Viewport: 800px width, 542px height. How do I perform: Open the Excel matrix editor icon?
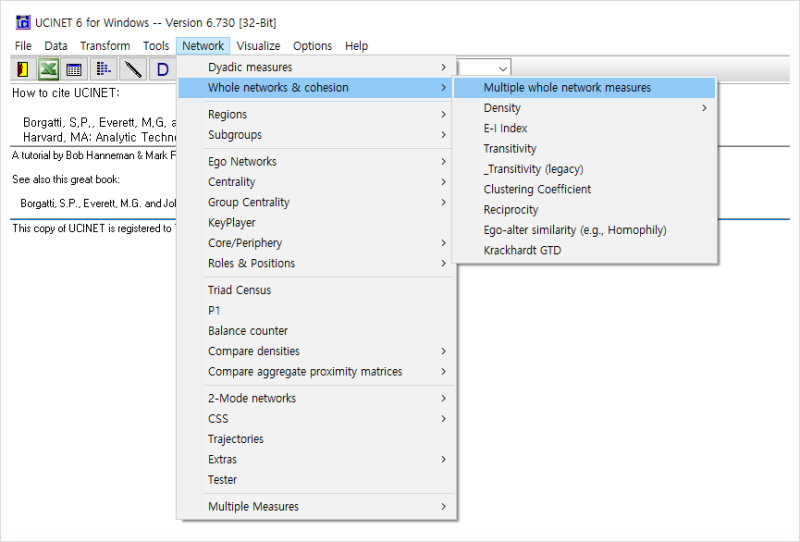(48, 69)
